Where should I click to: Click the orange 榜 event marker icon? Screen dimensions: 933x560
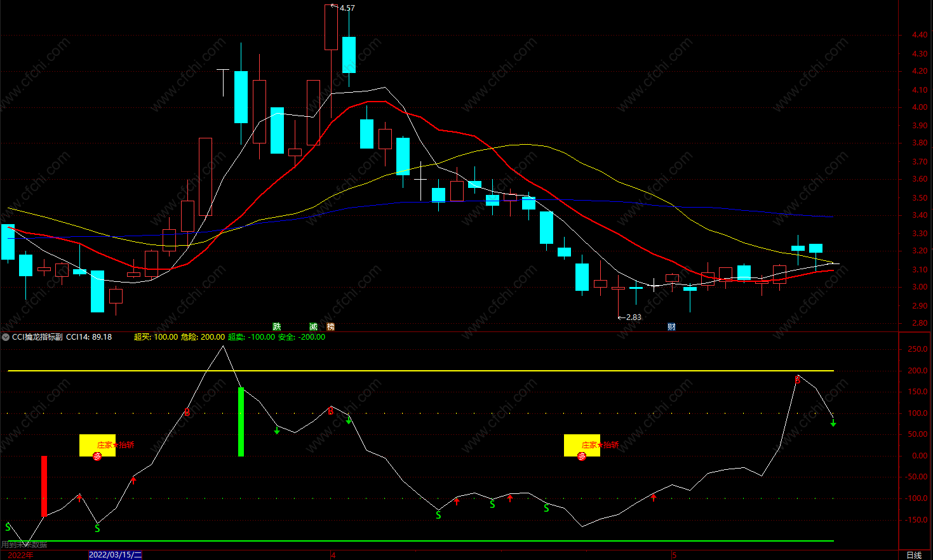click(x=331, y=326)
